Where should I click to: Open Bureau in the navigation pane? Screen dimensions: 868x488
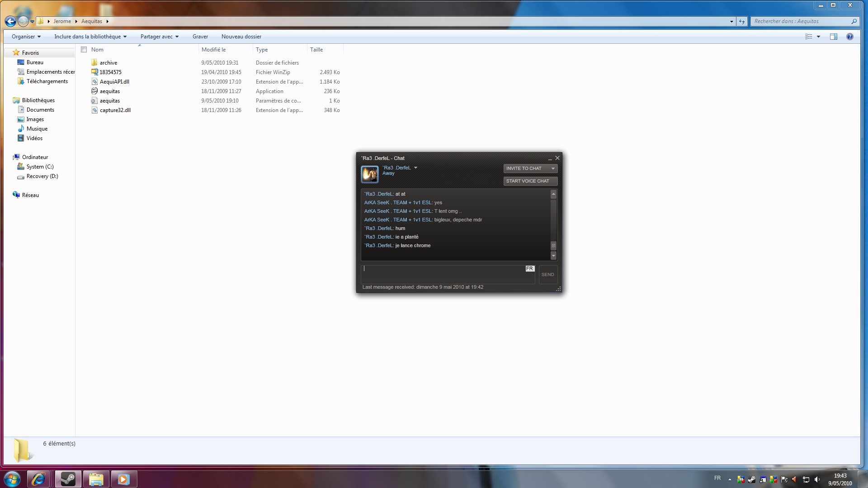point(35,62)
